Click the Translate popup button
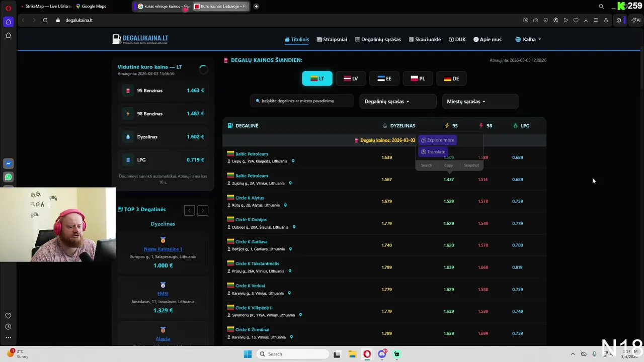The image size is (644, 362). (433, 152)
